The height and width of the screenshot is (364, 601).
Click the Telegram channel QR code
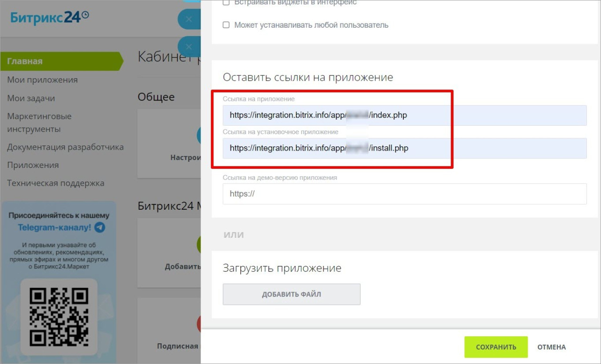tap(59, 317)
